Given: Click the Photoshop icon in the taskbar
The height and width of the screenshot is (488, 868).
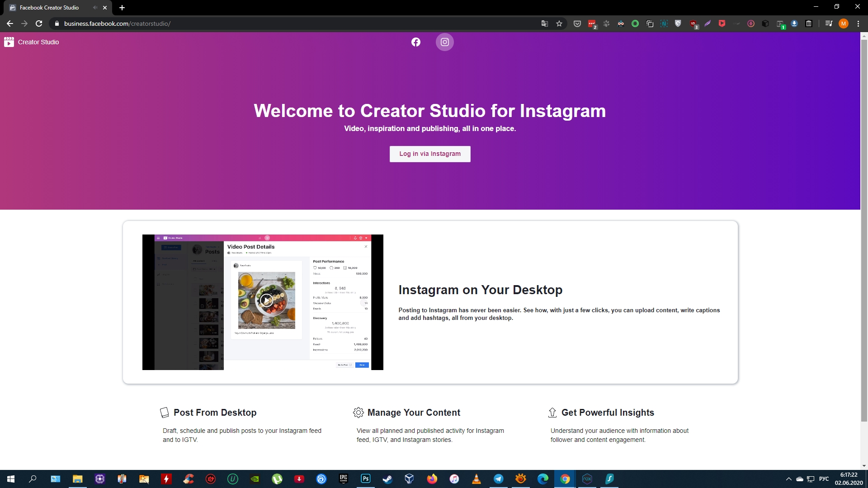Looking at the screenshot, I should (x=365, y=479).
